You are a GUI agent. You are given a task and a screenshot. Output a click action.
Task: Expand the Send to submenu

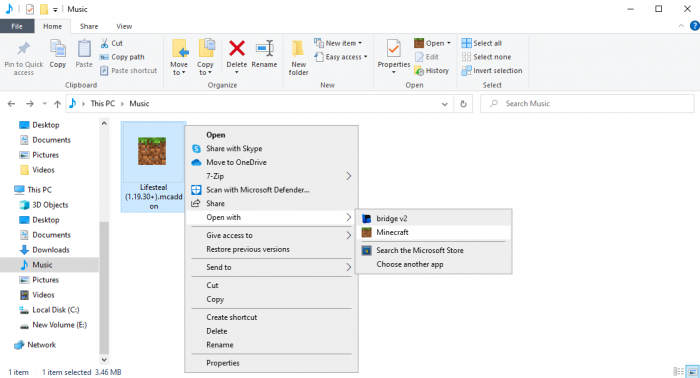pos(271,267)
